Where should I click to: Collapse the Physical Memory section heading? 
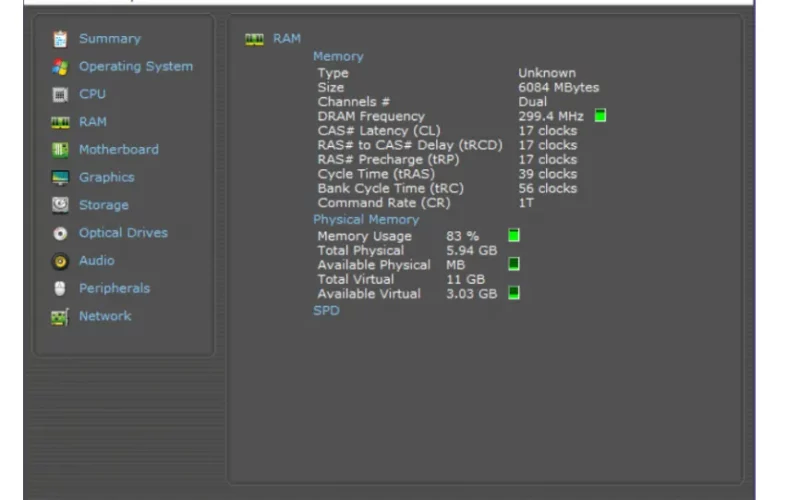click(x=366, y=219)
